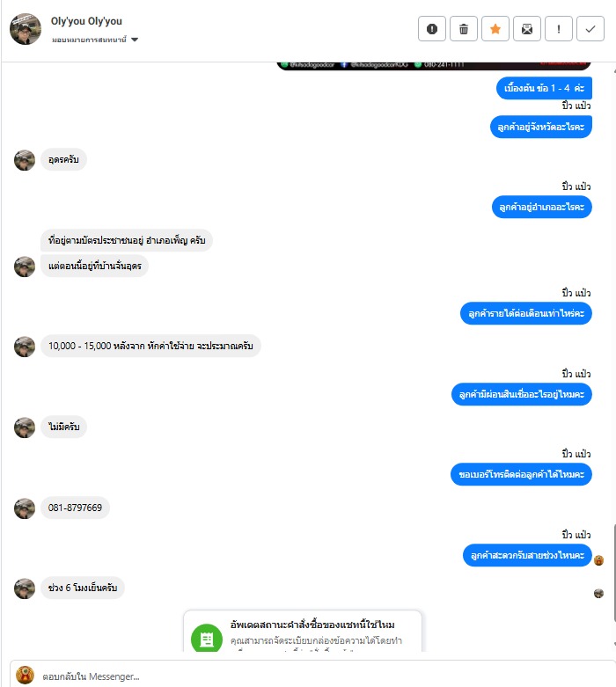Click the Oly'you Oly'you name

pos(86,21)
